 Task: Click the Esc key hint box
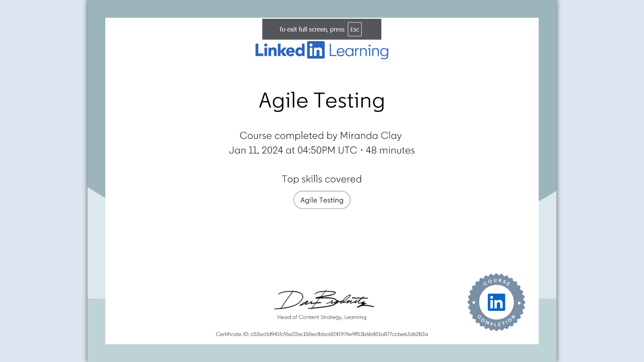355,29
